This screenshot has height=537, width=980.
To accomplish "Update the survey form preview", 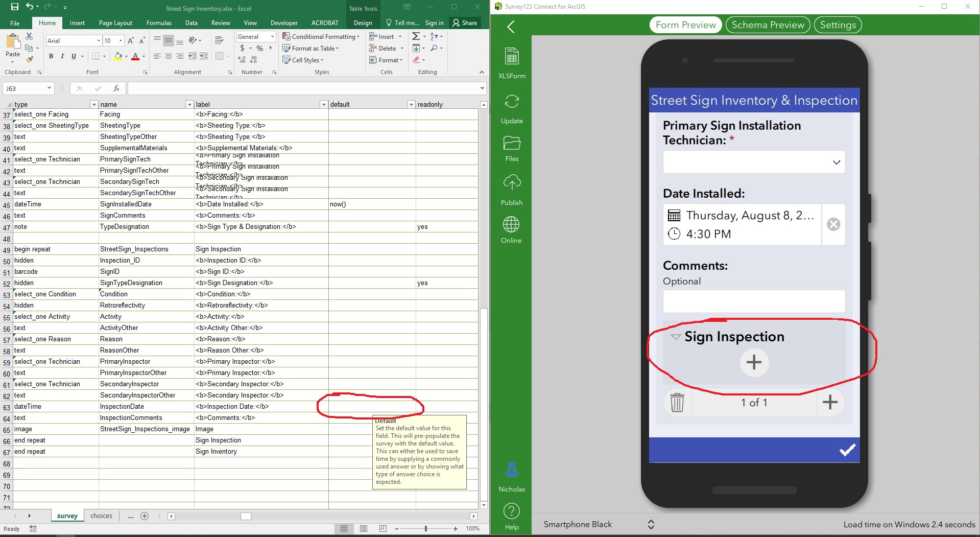I will pos(512,109).
